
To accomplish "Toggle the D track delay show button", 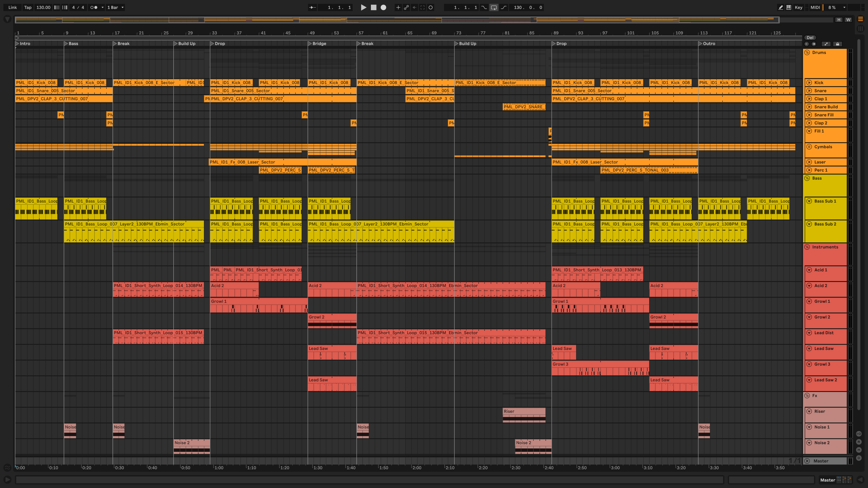I will pos(859,458).
